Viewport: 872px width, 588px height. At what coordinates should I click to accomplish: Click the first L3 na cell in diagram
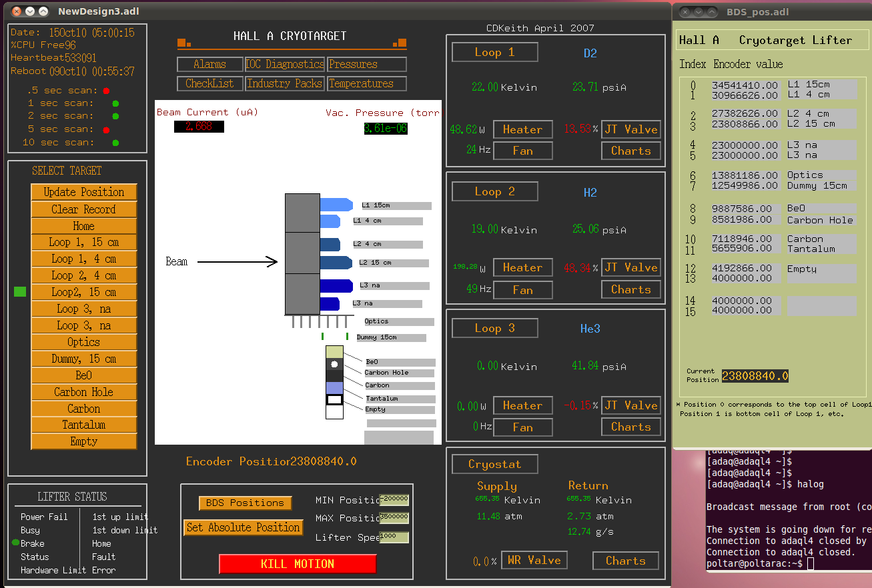[x=336, y=286]
